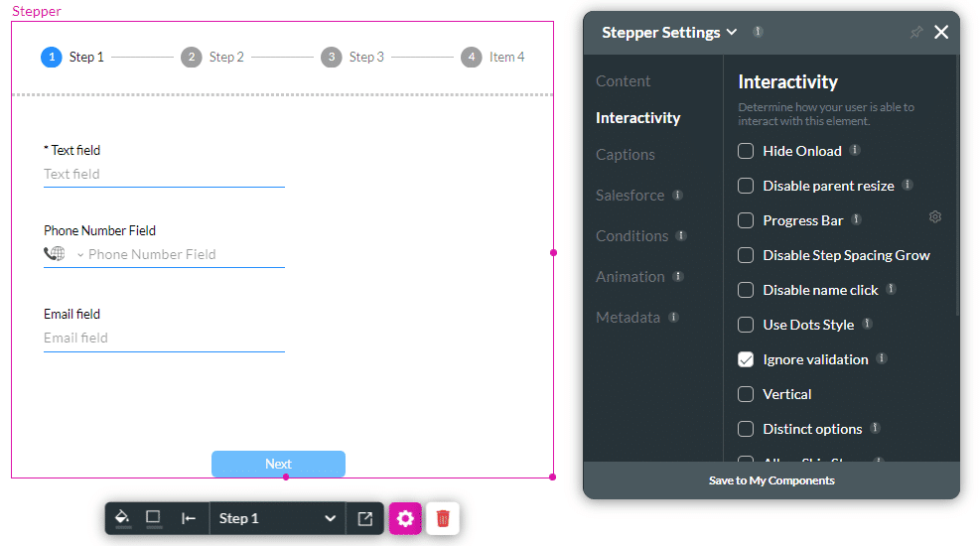Click info icon beside Salesforce tab
The image size is (980, 546).
[x=677, y=195]
